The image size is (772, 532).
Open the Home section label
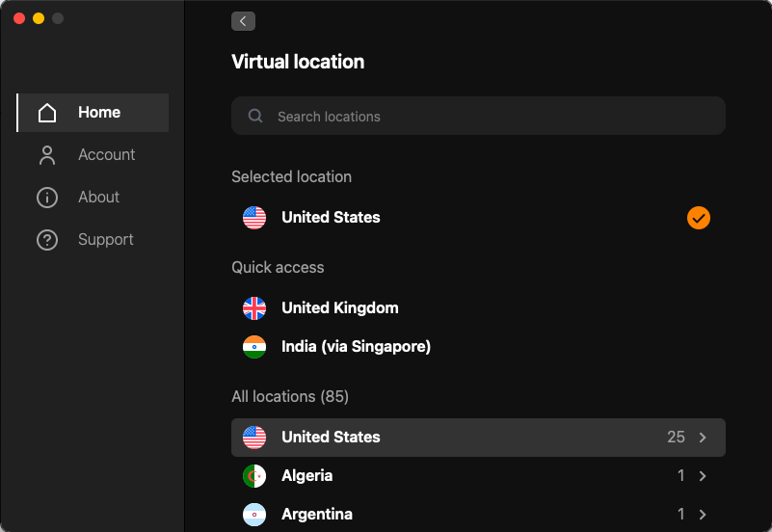(x=99, y=112)
